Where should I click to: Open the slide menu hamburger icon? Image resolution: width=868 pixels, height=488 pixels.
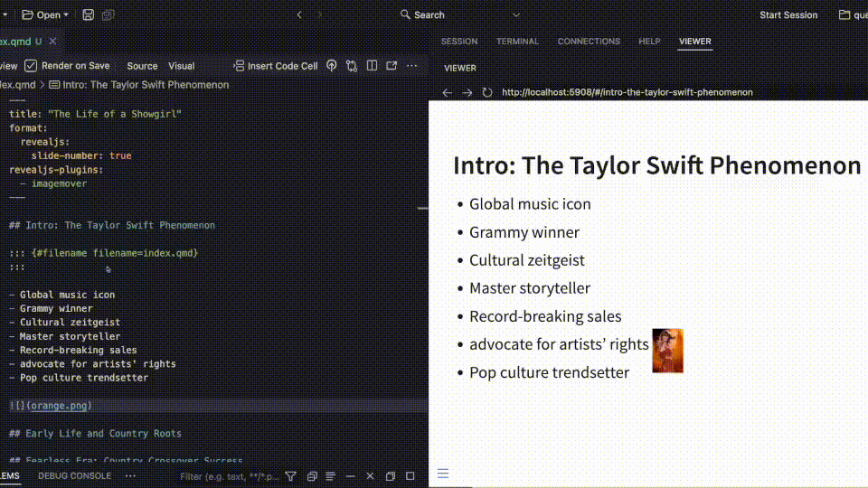[443, 473]
